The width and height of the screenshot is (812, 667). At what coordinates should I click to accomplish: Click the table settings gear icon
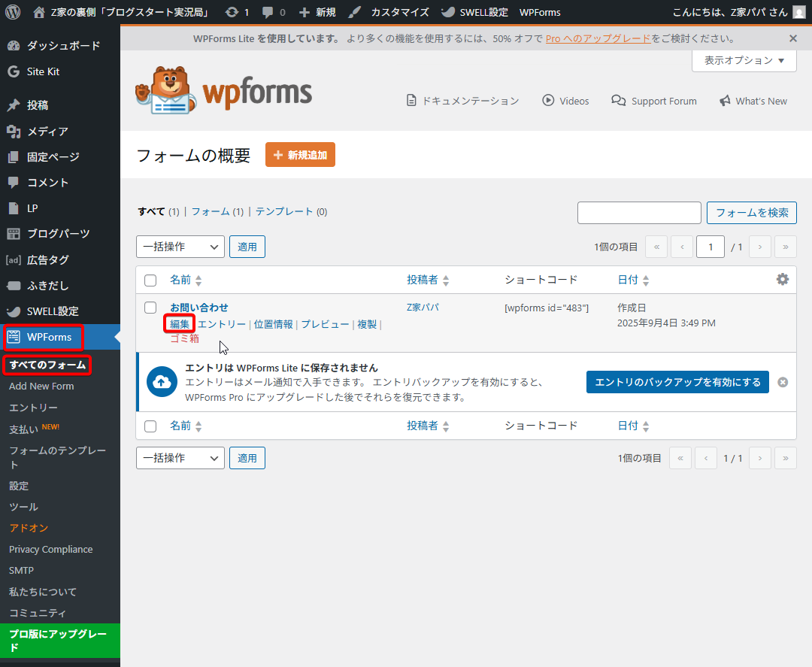pos(782,279)
